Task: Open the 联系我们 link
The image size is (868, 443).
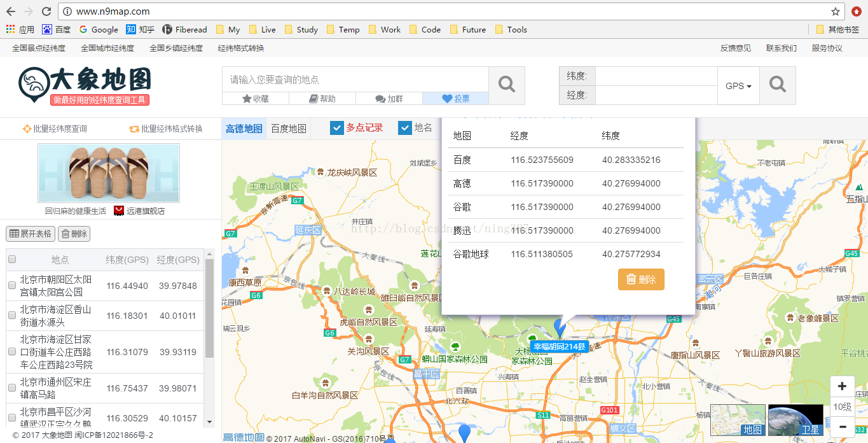Action: [x=782, y=48]
